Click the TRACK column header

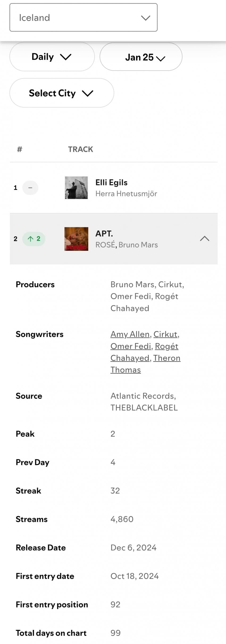tap(81, 149)
